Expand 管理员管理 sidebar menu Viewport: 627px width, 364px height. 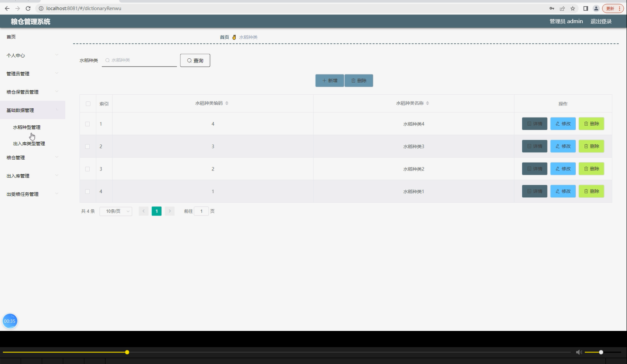[x=33, y=74]
